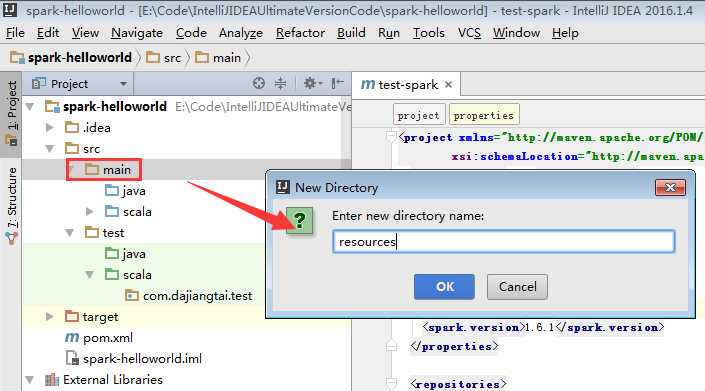Open the Refactor menu
The image size is (705, 391).
300,33
